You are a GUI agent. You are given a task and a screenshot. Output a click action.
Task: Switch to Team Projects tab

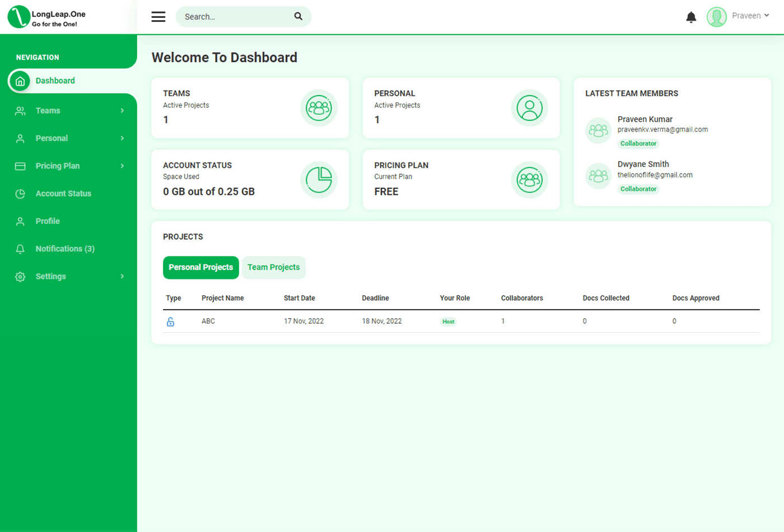[x=274, y=268]
